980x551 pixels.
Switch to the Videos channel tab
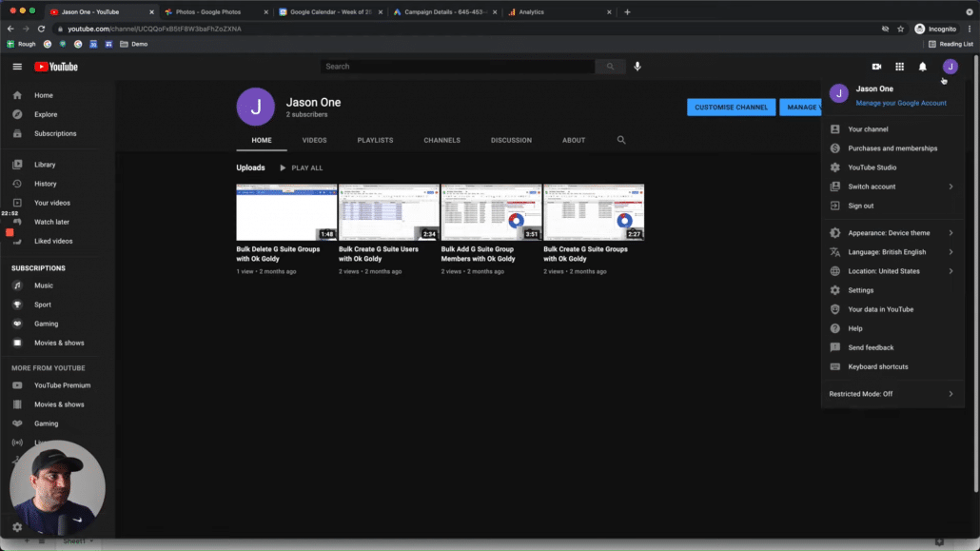point(314,140)
